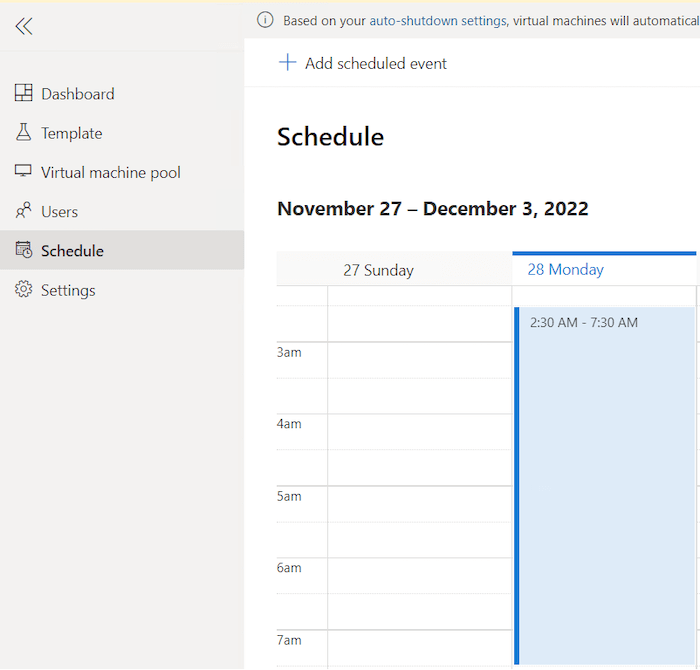Click the info circle icon in banner
The image size is (700, 670).
(265, 20)
